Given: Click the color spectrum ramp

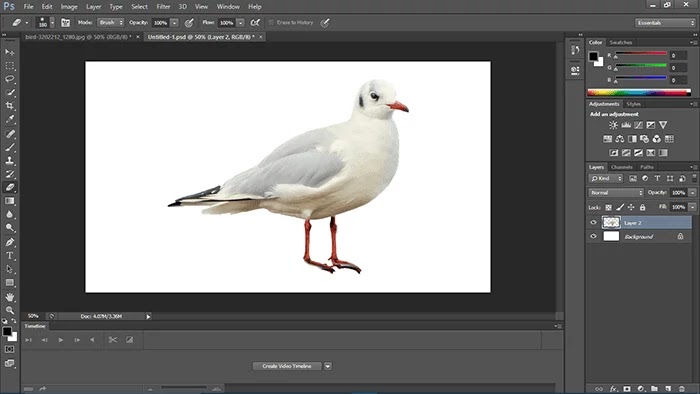Looking at the screenshot, I should (x=639, y=92).
